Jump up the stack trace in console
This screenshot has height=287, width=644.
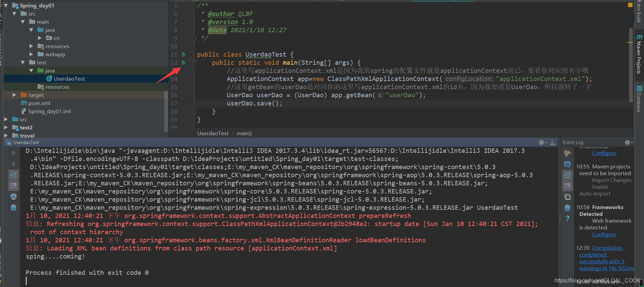tap(14, 153)
